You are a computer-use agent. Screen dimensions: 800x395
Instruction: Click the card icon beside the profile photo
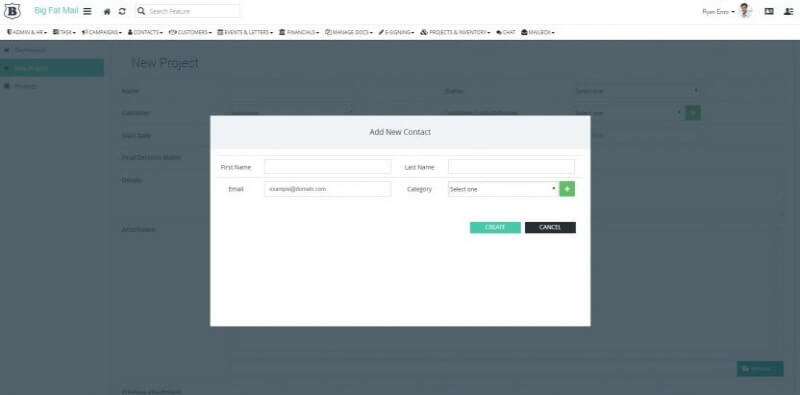[769, 11]
